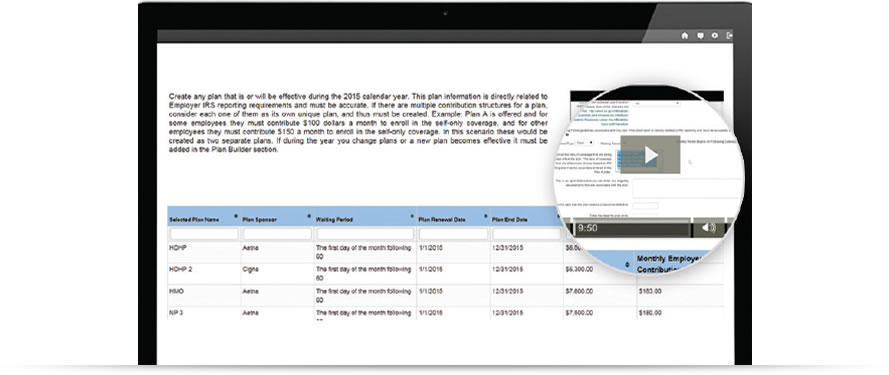The height and width of the screenshot is (375, 889).
Task: Sort the Plan Sponsor column
Action: pyautogui.click(x=308, y=216)
